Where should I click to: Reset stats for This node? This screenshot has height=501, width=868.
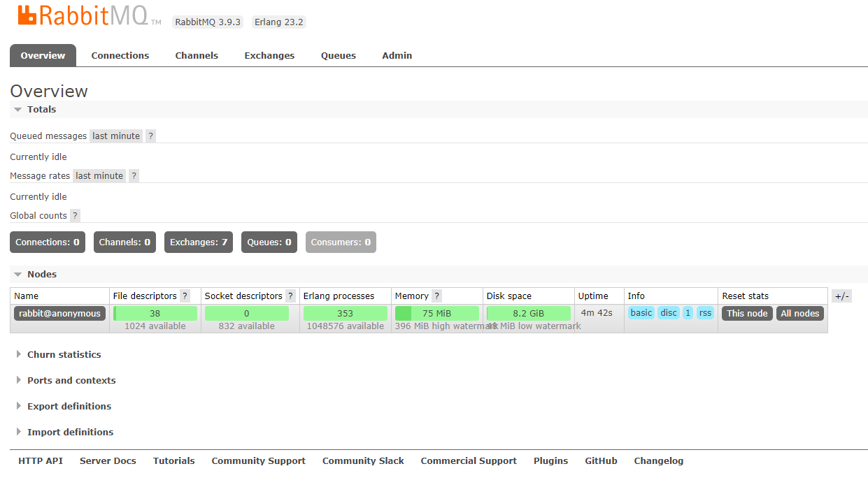747,314
